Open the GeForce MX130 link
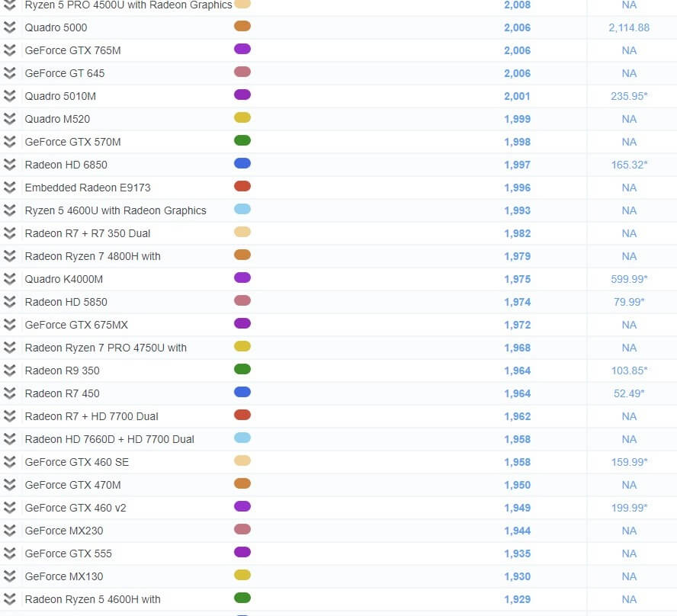The height and width of the screenshot is (616, 677). [x=63, y=576]
